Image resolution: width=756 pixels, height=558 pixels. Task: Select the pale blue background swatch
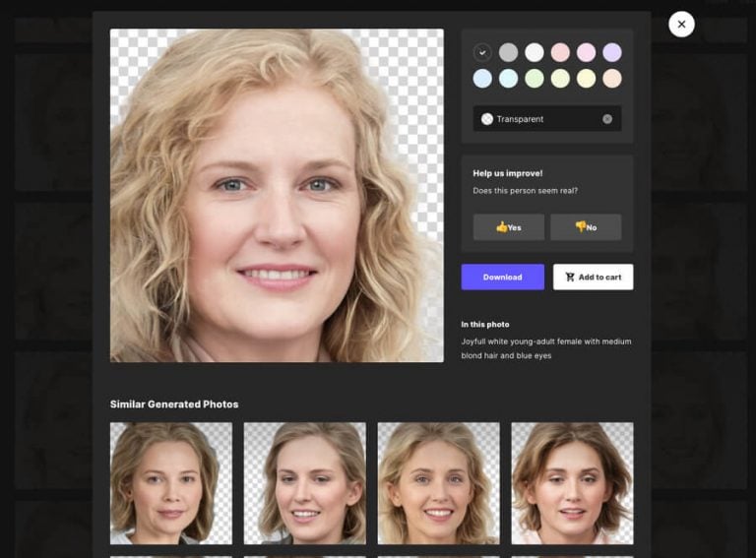tap(482, 79)
